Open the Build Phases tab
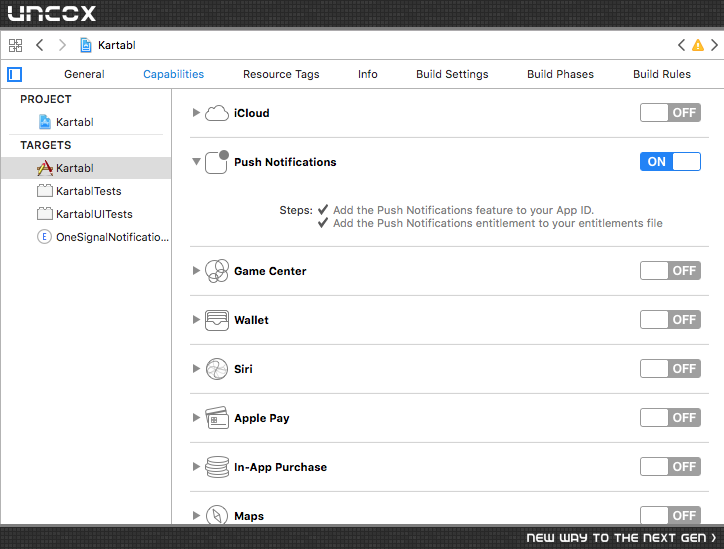 click(x=561, y=74)
